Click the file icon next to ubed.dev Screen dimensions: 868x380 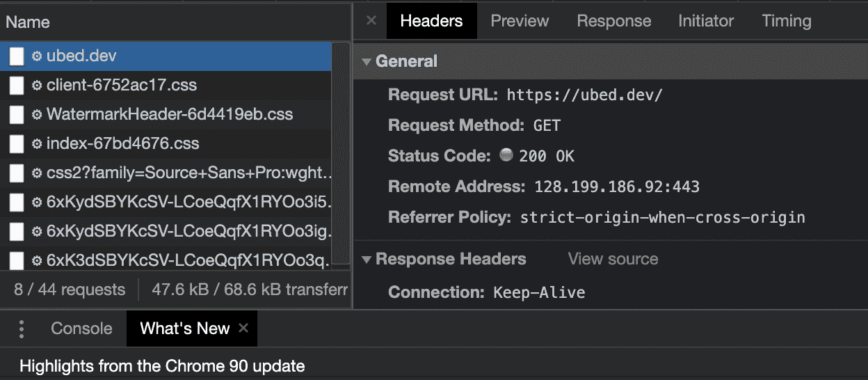coord(17,56)
